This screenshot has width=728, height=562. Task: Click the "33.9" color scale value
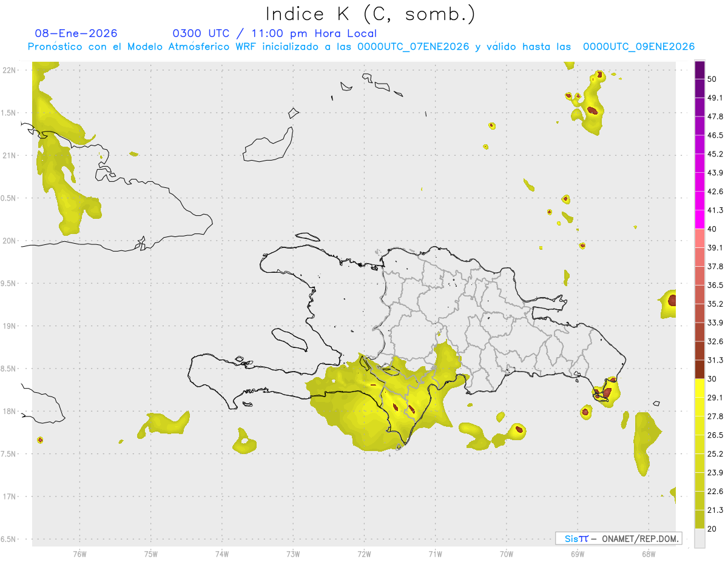click(x=715, y=323)
